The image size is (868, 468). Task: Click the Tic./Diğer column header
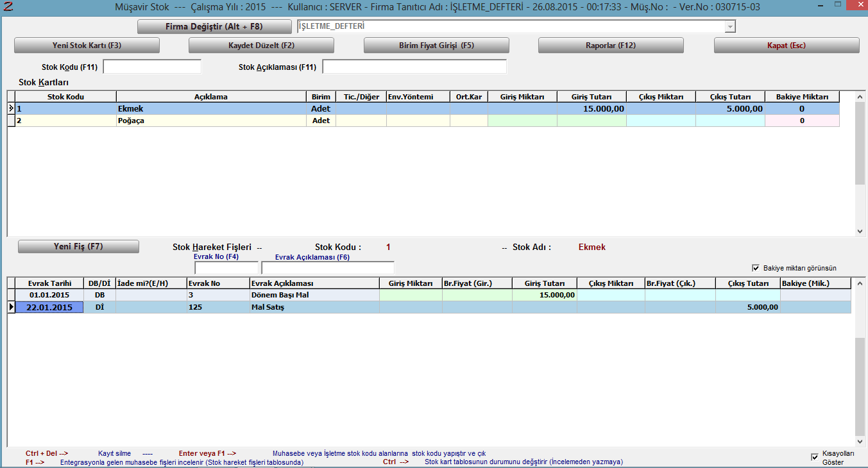(x=361, y=97)
